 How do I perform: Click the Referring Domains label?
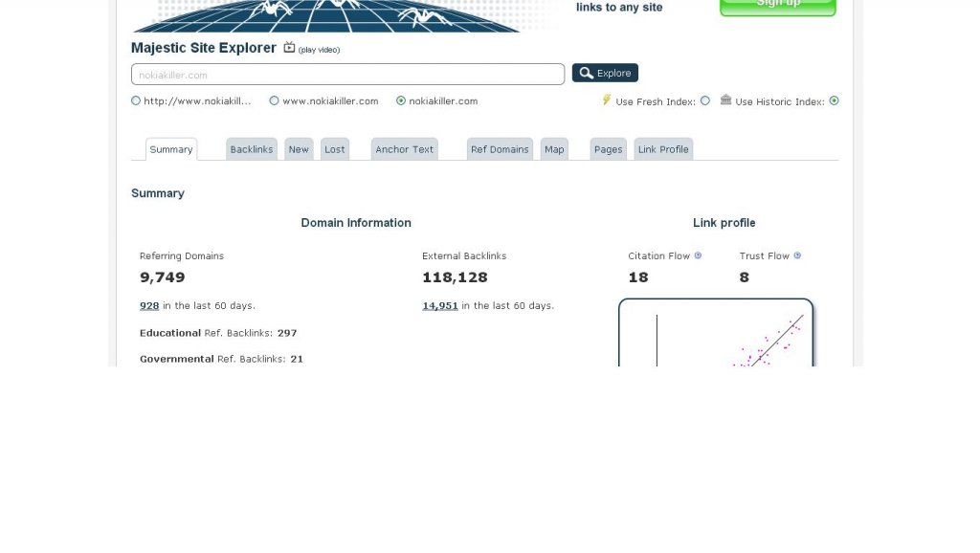[182, 256]
